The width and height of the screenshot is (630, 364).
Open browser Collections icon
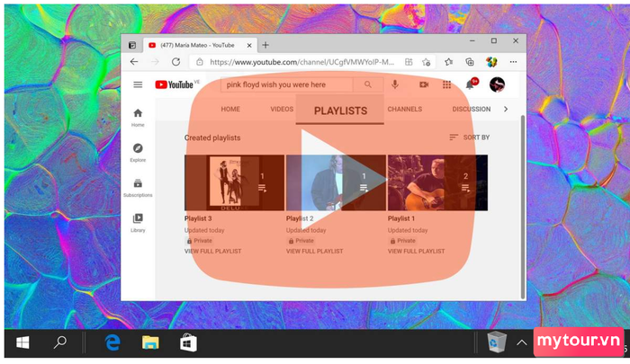pyautogui.click(x=469, y=62)
